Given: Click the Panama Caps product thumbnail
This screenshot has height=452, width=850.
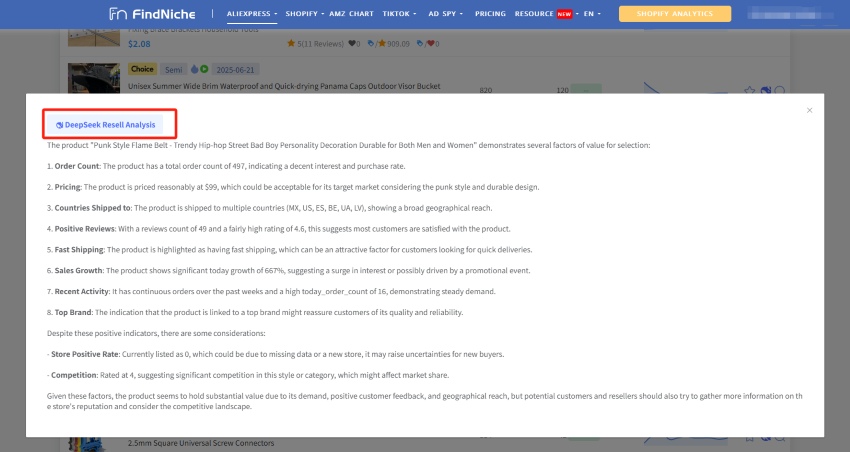Looking at the screenshot, I should (x=94, y=78).
